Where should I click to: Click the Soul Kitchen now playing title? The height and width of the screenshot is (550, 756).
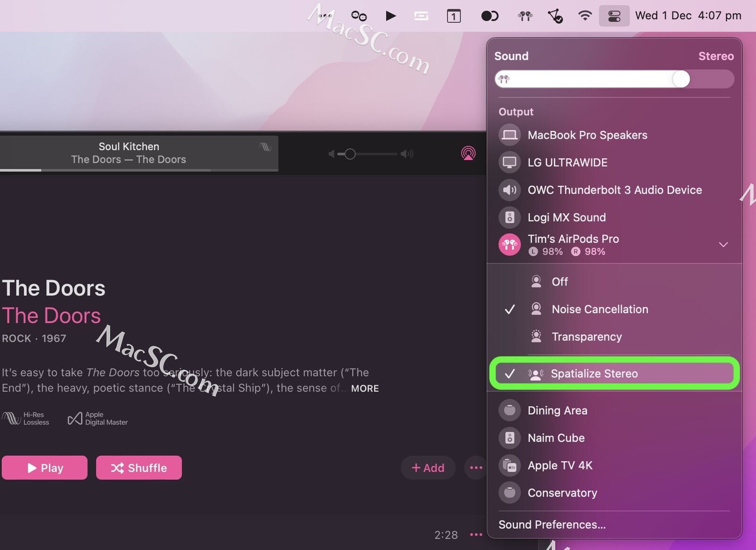coord(129,146)
